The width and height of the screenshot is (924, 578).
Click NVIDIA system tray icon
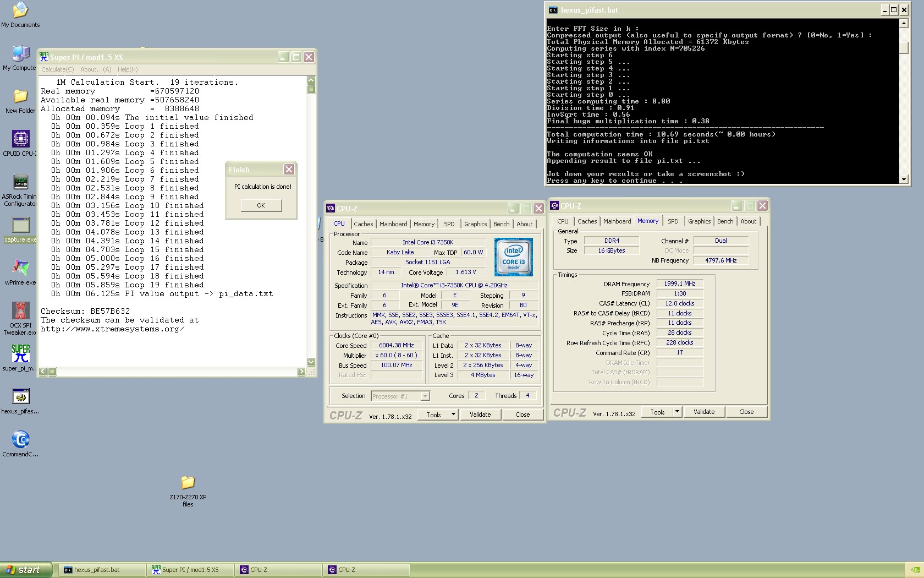pyautogui.click(x=914, y=570)
